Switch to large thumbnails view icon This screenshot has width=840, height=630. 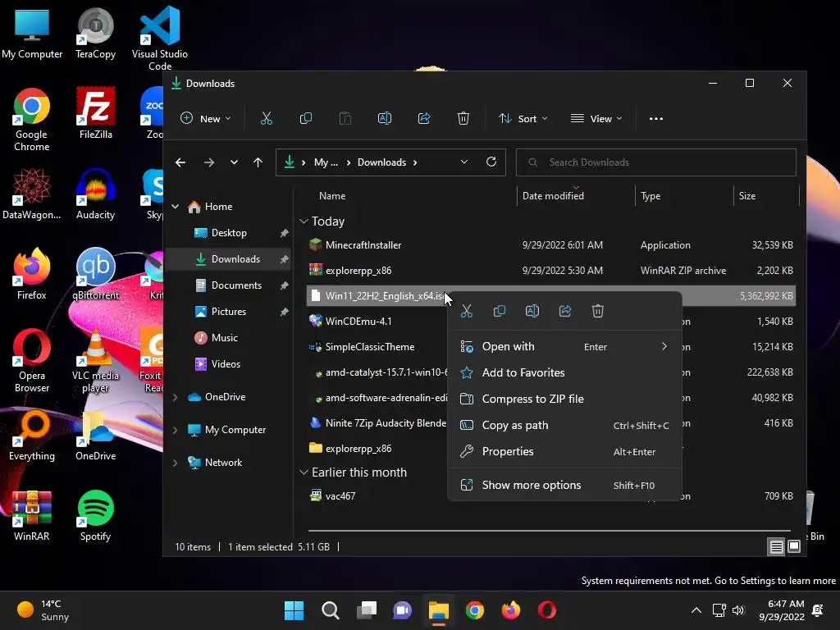click(794, 546)
